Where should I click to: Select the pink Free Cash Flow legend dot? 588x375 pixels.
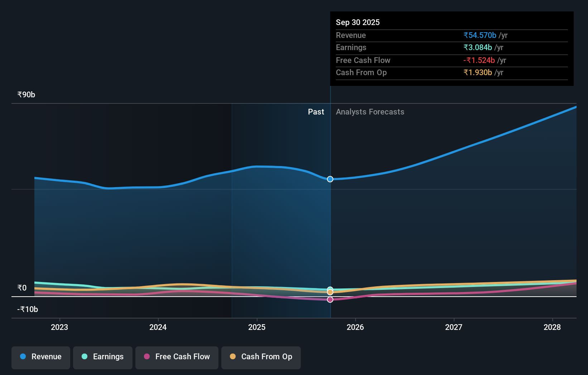(x=148, y=357)
